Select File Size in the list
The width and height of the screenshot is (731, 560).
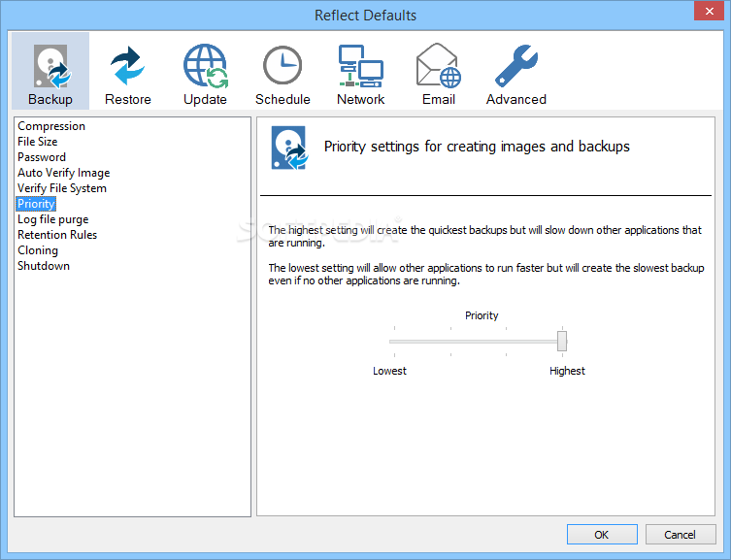coord(37,142)
